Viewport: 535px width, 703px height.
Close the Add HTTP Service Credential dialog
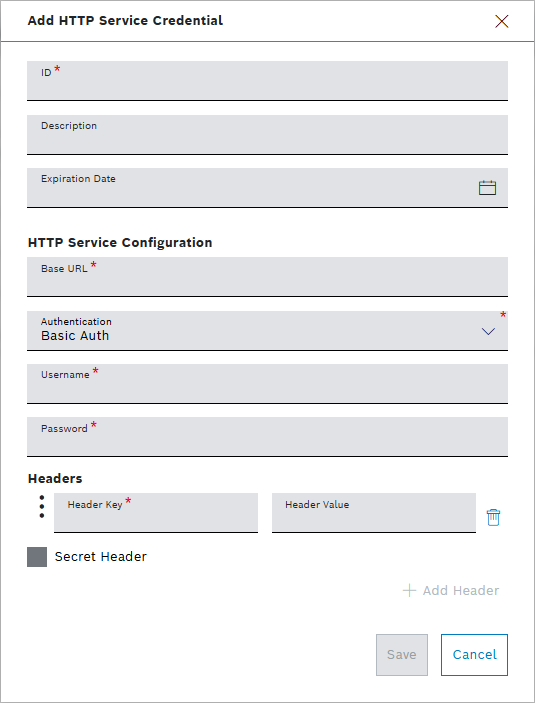coord(501,21)
